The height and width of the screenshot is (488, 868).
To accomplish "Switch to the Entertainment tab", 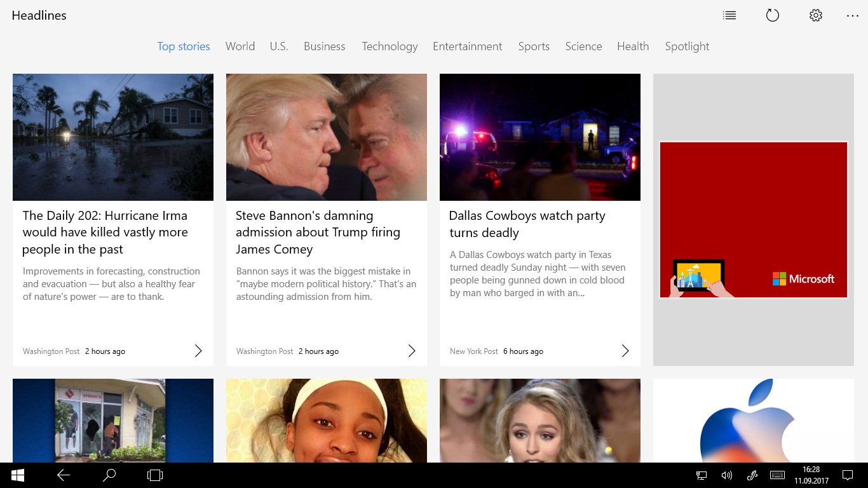I will [468, 46].
